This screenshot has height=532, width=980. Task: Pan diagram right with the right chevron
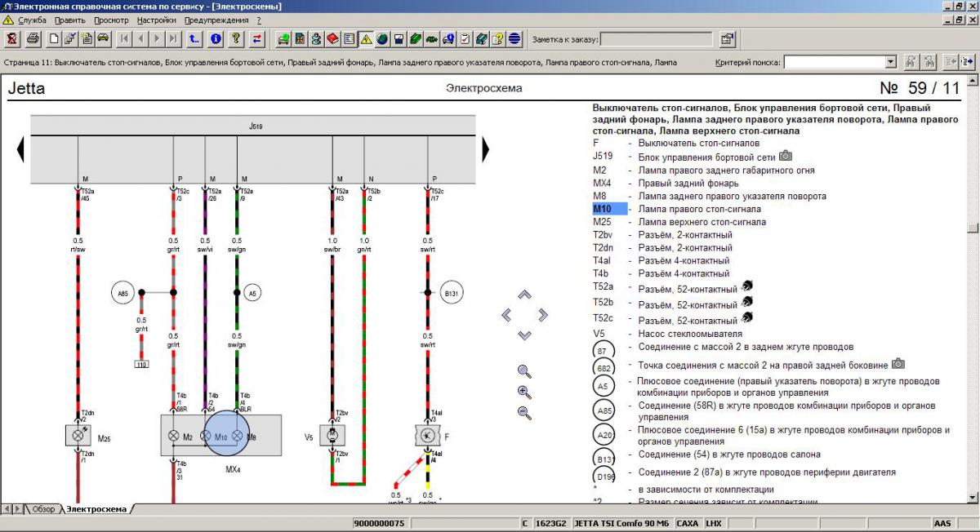[543, 315]
